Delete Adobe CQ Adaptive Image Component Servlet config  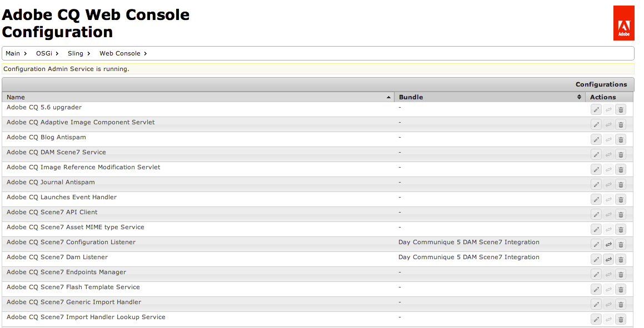pyautogui.click(x=621, y=125)
